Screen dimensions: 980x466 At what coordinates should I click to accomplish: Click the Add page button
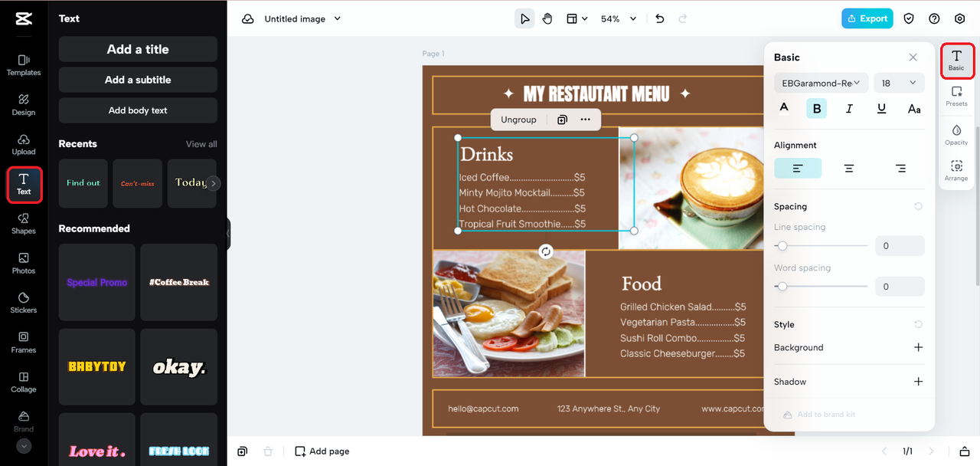(x=322, y=451)
